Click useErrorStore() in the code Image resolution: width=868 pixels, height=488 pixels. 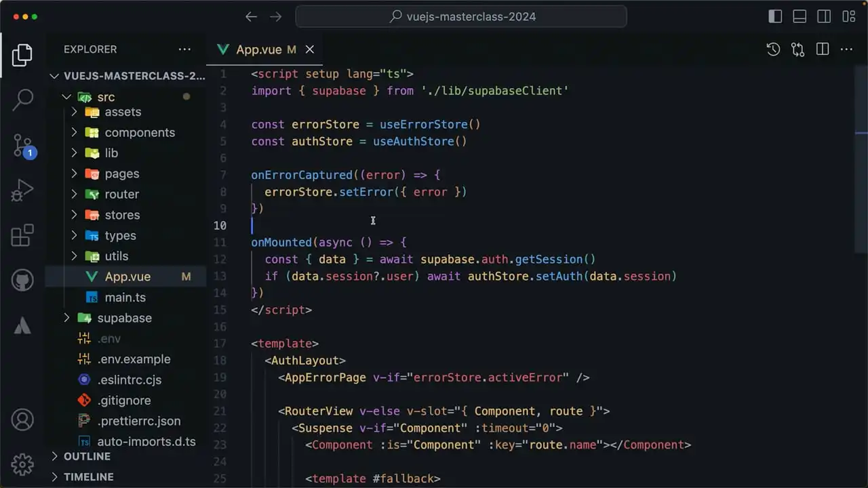[x=430, y=125]
